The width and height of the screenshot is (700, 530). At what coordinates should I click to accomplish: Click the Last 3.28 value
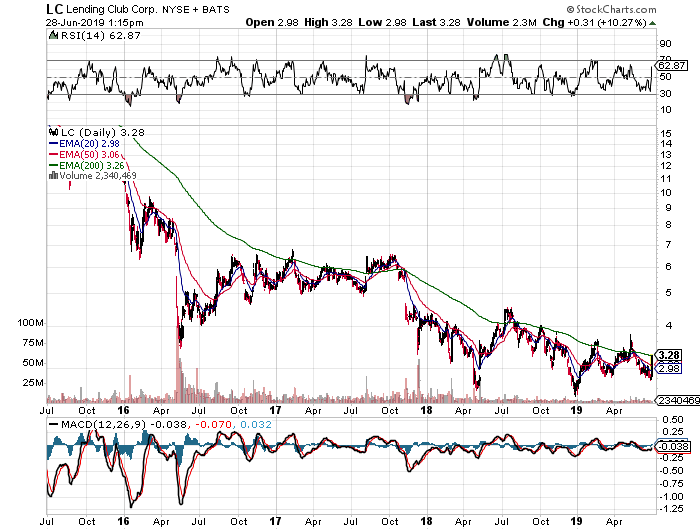point(436,22)
